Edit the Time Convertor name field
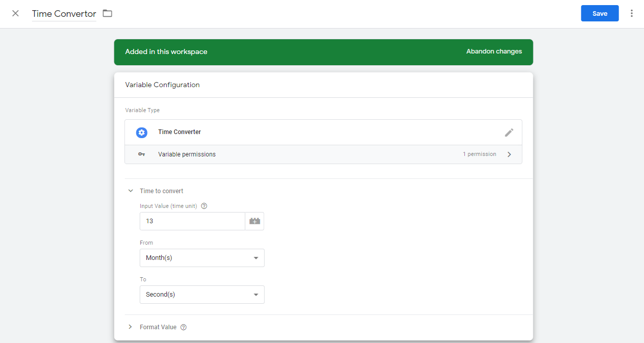Viewport: 644px width, 343px height. pyautogui.click(x=64, y=14)
